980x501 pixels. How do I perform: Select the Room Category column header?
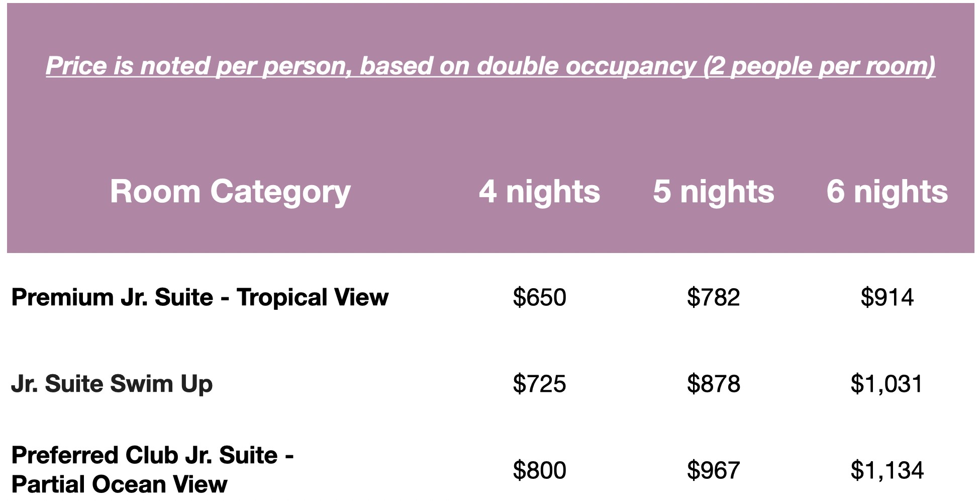point(230,192)
